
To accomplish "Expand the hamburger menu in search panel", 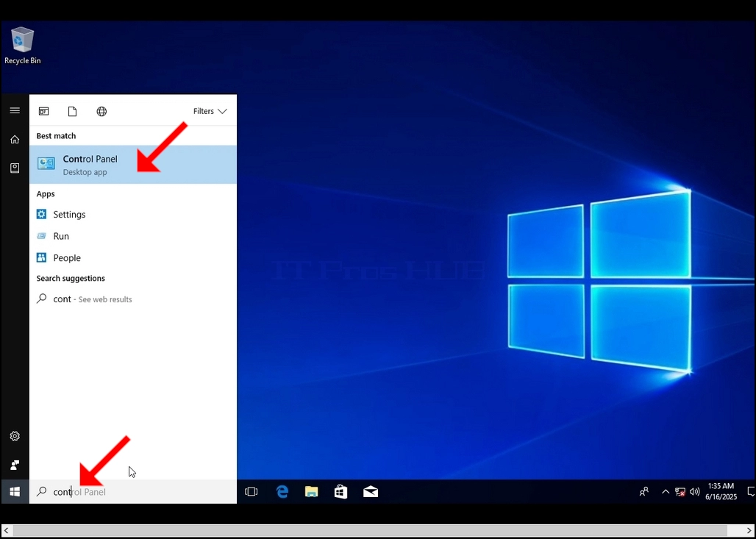I will click(15, 111).
